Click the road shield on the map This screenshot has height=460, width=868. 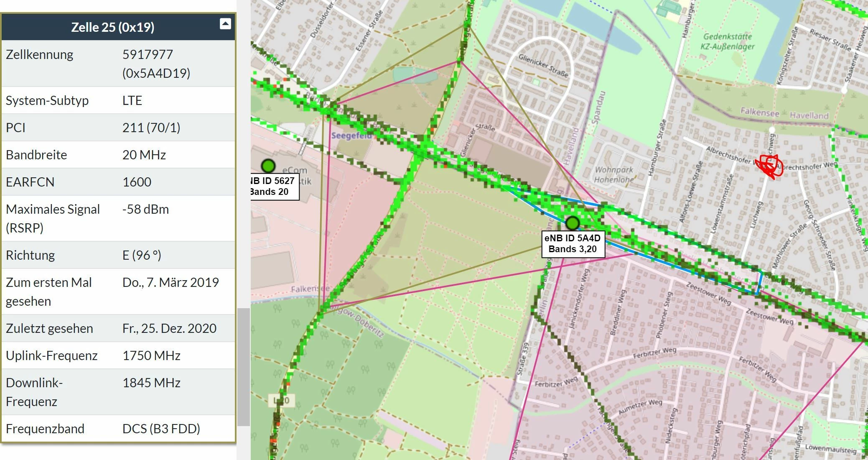284,401
